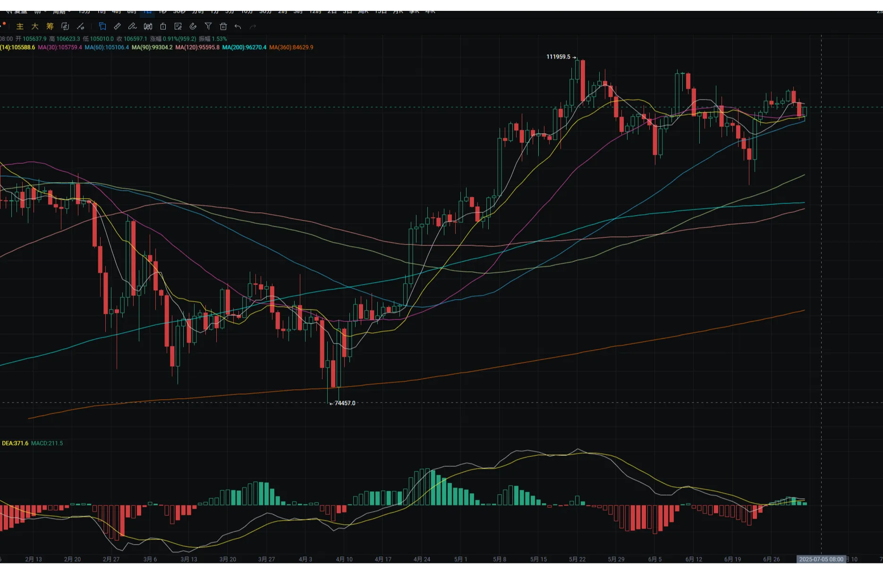Click the 主 (main force) indicator icon
Viewport: 883px width, 588px height.
pyautogui.click(x=20, y=26)
